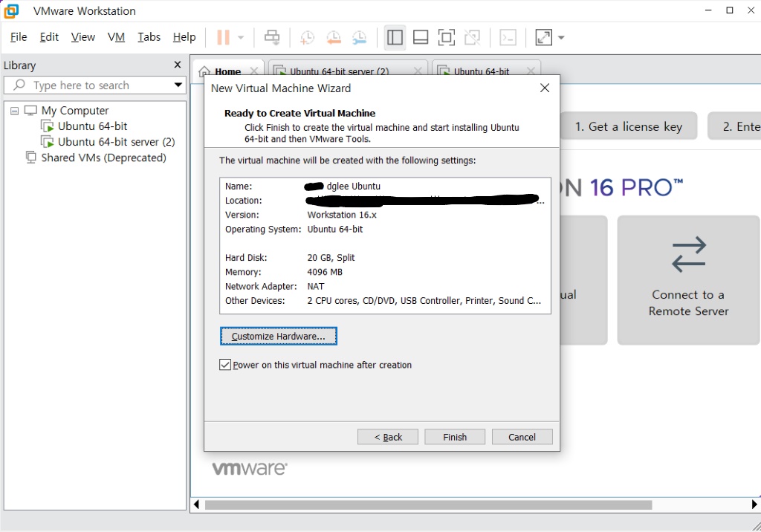
Task: Click the take snapshot toolbar icon
Action: (x=307, y=37)
